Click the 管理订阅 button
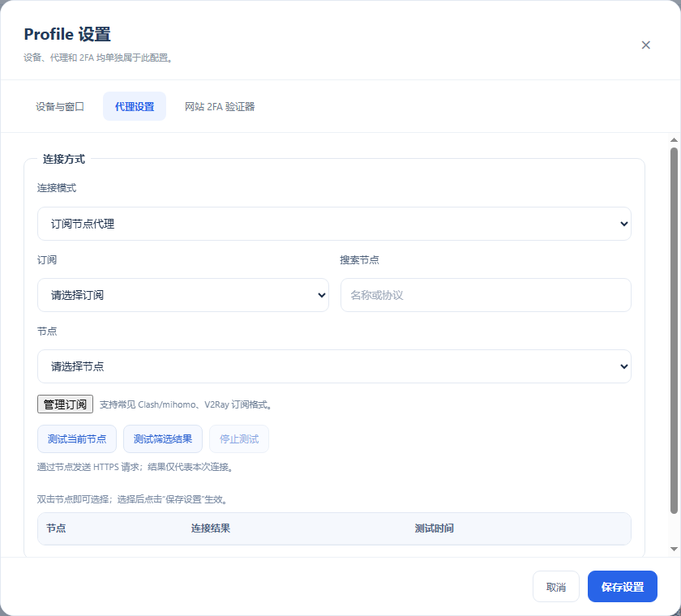The width and height of the screenshot is (681, 616). tap(65, 404)
